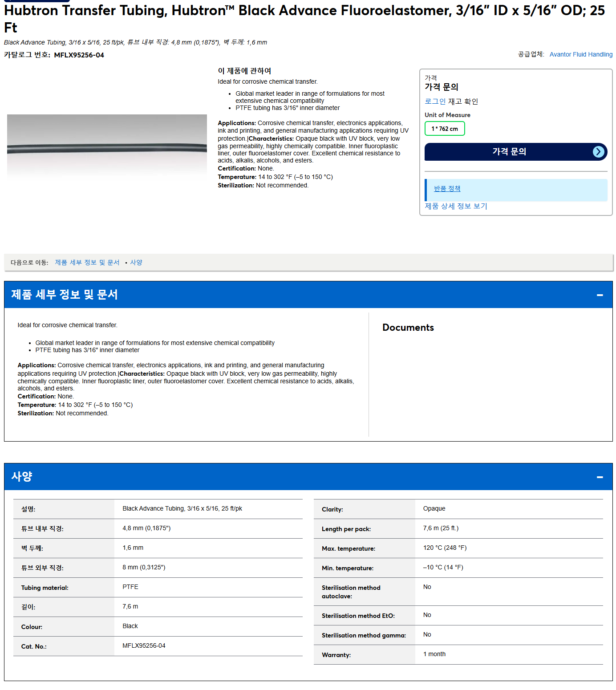Click the catalog number MFLX95256-04 text

(79, 55)
